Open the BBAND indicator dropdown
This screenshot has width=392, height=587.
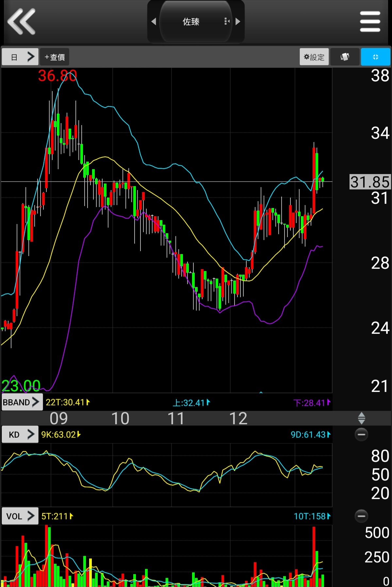(x=22, y=402)
